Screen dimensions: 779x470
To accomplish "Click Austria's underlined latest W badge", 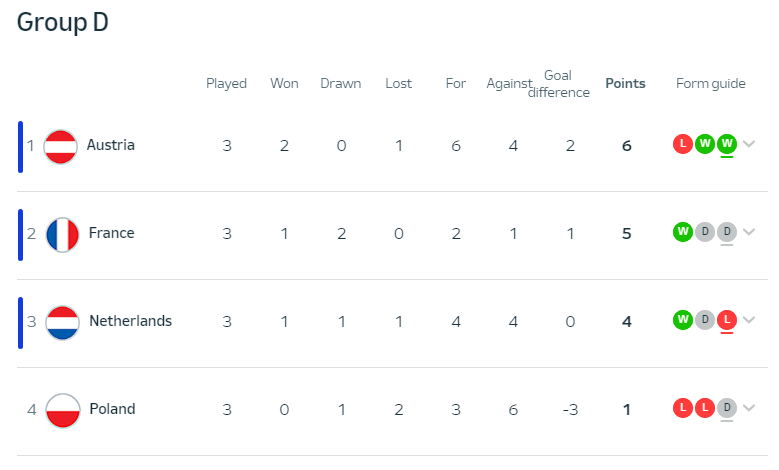I will [727, 144].
